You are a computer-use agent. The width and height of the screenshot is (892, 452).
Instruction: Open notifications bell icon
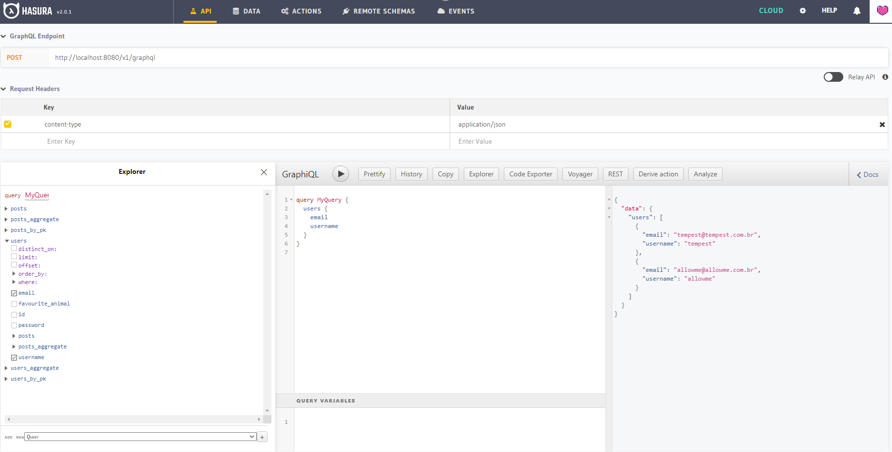856,11
